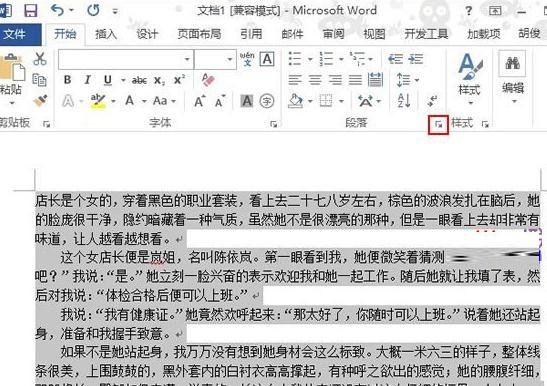Toggle Underline formatting
Image resolution: width=547 pixels, height=386 pixels.
tap(108, 80)
